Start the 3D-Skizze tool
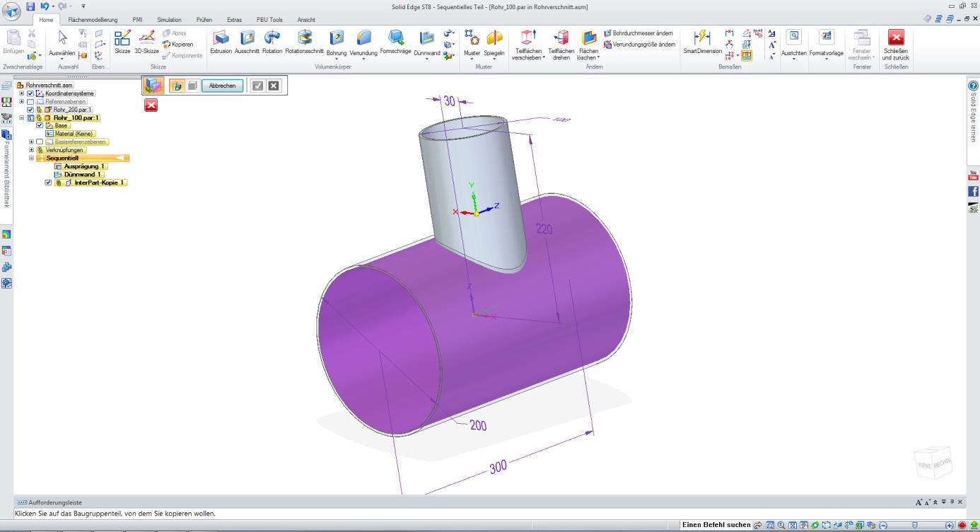980x532 pixels. [x=146, y=42]
